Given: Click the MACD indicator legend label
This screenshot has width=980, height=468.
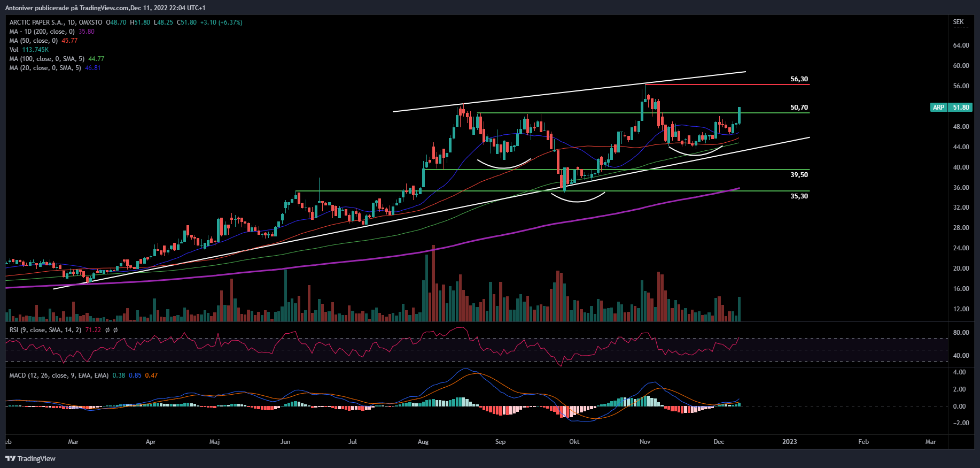Looking at the screenshot, I should tap(59, 375).
